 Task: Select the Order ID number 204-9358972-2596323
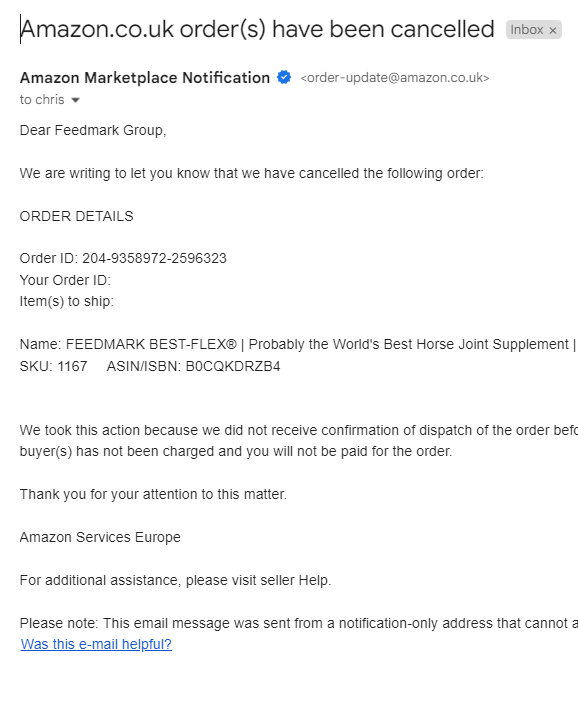[x=154, y=258]
